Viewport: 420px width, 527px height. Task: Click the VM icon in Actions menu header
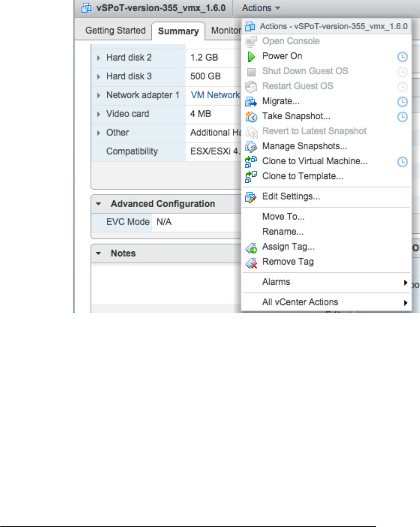pos(250,27)
